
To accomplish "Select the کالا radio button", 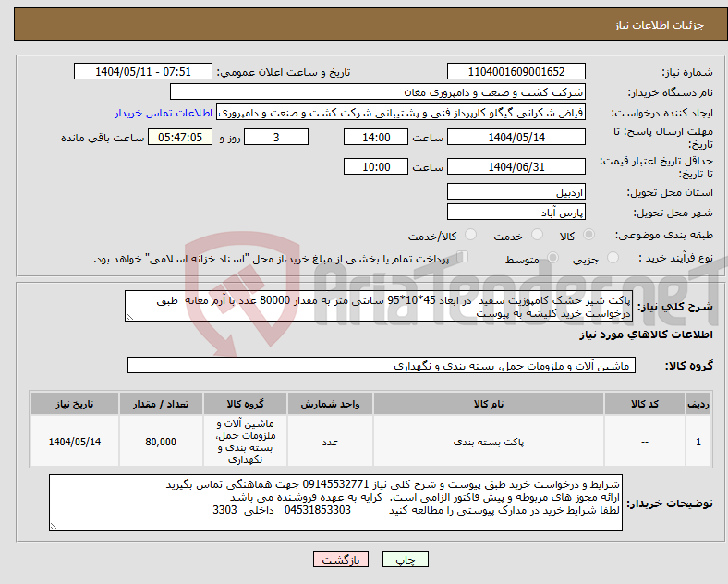I will click(588, 235).
